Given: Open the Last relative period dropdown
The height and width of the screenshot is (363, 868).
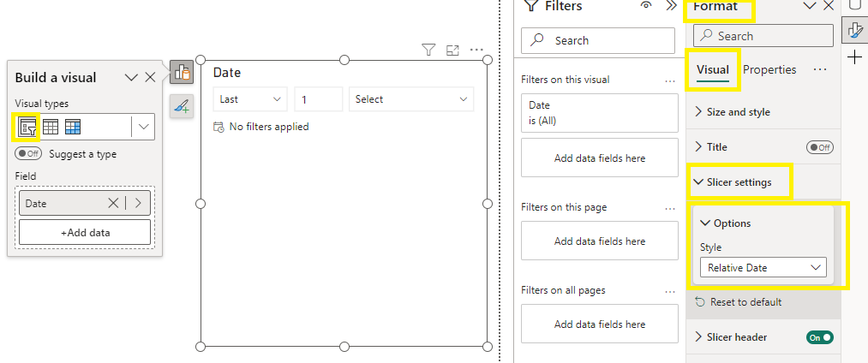Looking at the screenshot, I should click(250, 99).
